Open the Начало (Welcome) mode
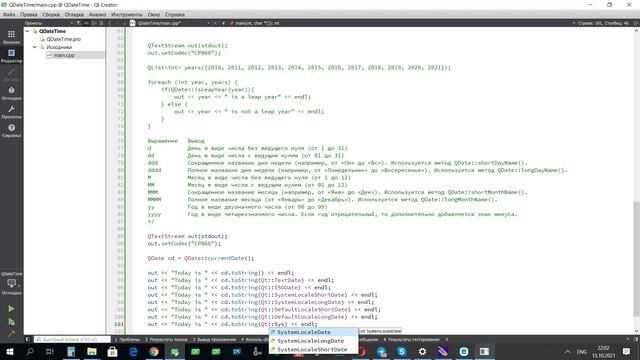The width and height of the screenshot is (640, 360). coord(11,37)
